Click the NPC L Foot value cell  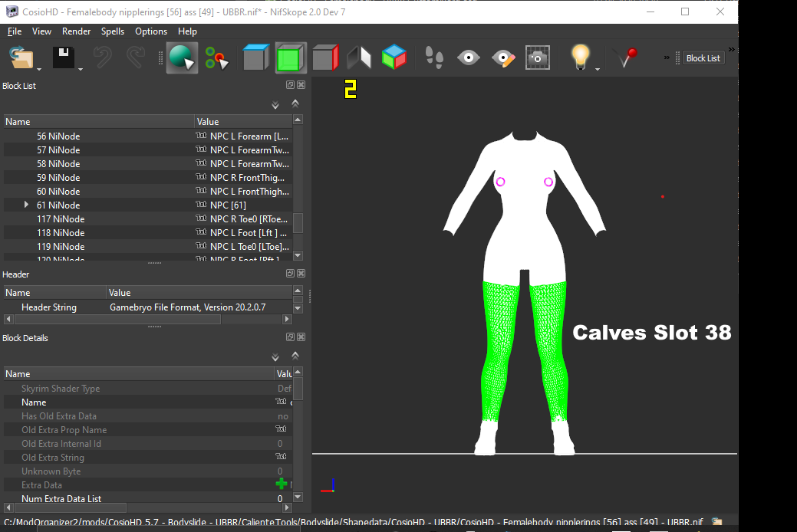(x=243, y=233)
